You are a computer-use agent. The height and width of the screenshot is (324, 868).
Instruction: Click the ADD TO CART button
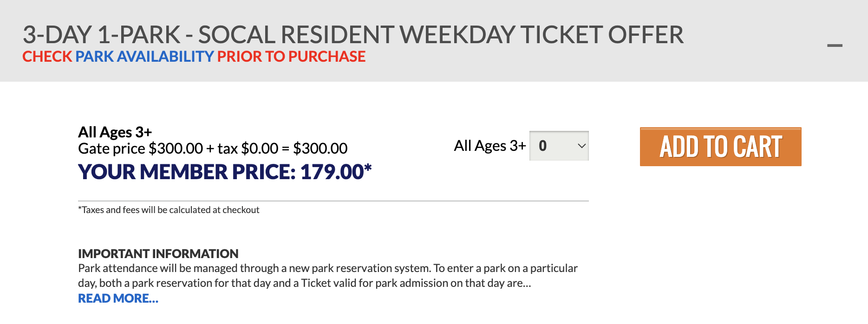[720, 147]
